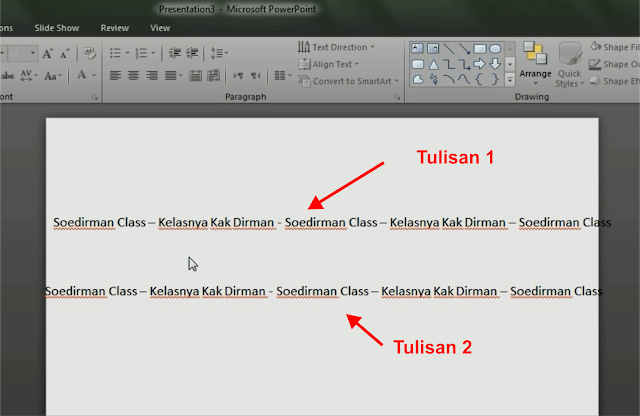640x416 pixels.
Task: Toggle strikethrough formatting with the abc icon
Action: 7,76
